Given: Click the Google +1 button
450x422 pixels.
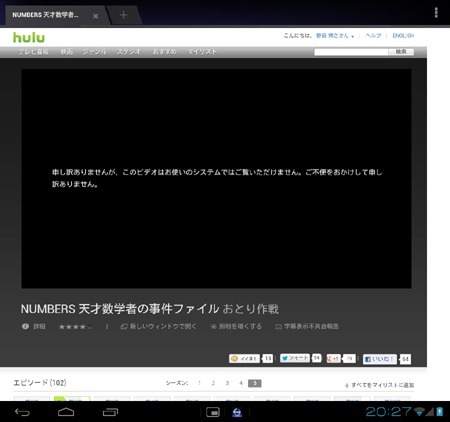Looking at the screenshot, I should (x=334, y=358).
